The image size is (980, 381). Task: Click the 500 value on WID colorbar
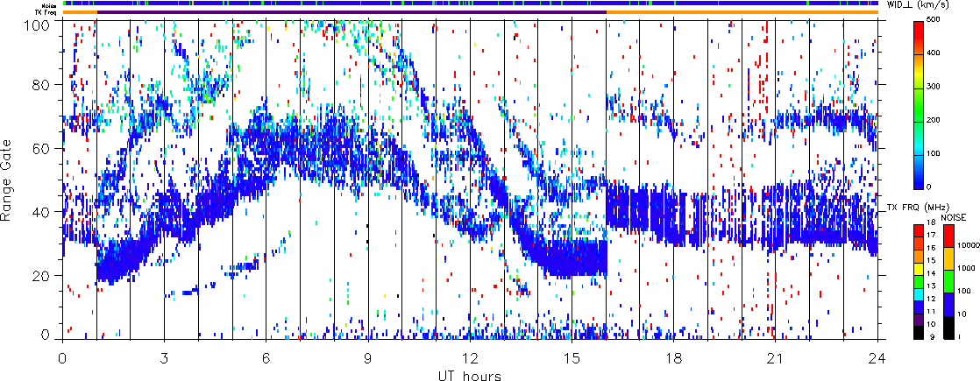point(934,19)
